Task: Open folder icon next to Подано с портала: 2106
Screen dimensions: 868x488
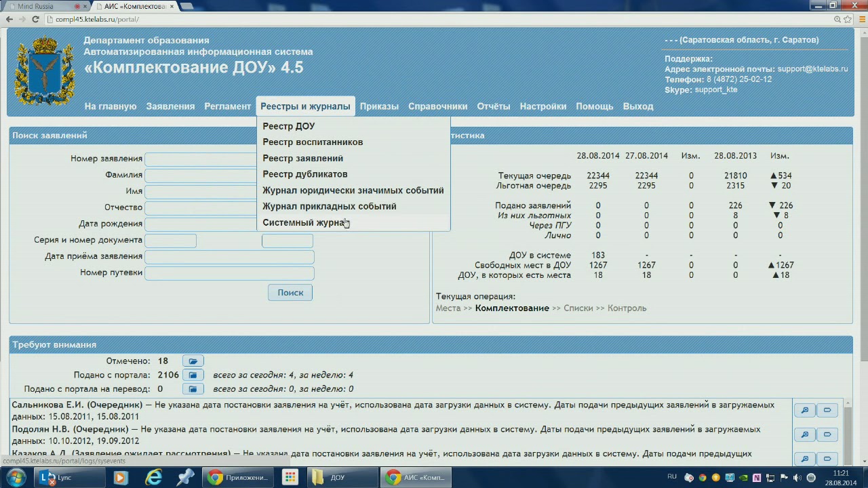Action: (193, 375)
